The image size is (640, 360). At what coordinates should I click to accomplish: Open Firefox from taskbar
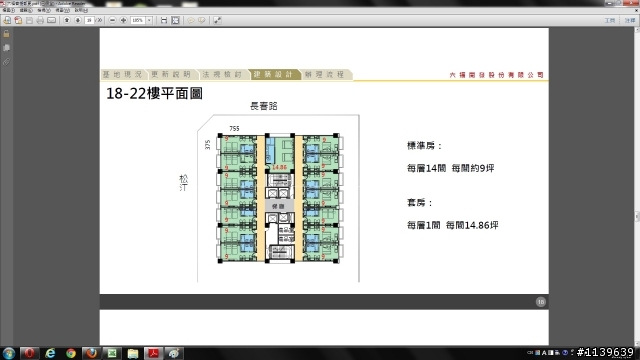[x=91, y=353]
